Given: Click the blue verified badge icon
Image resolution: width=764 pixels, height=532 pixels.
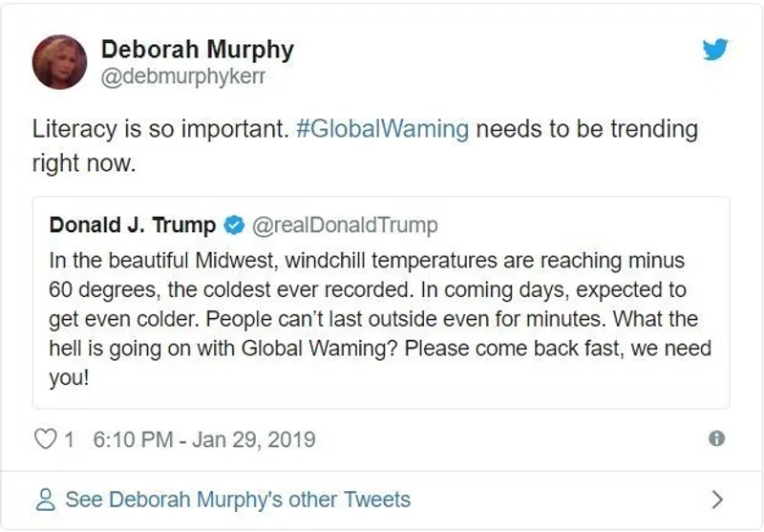Looking at the screenshot, I should [x=234, y=225].
